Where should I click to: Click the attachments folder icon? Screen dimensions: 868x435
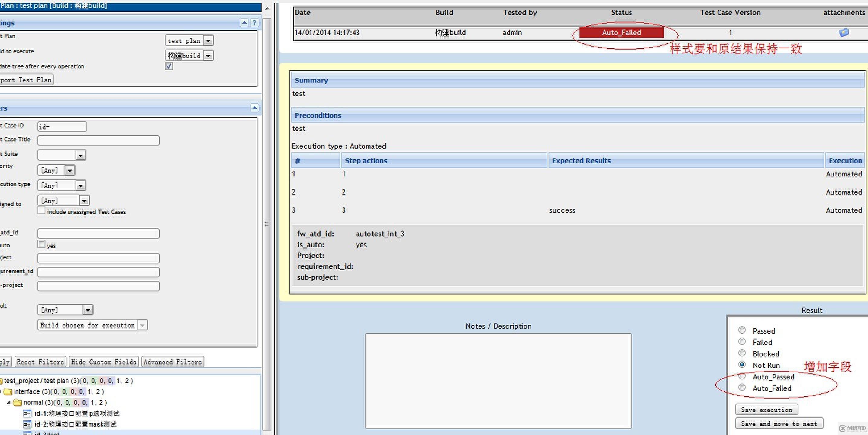pos(844,33)
